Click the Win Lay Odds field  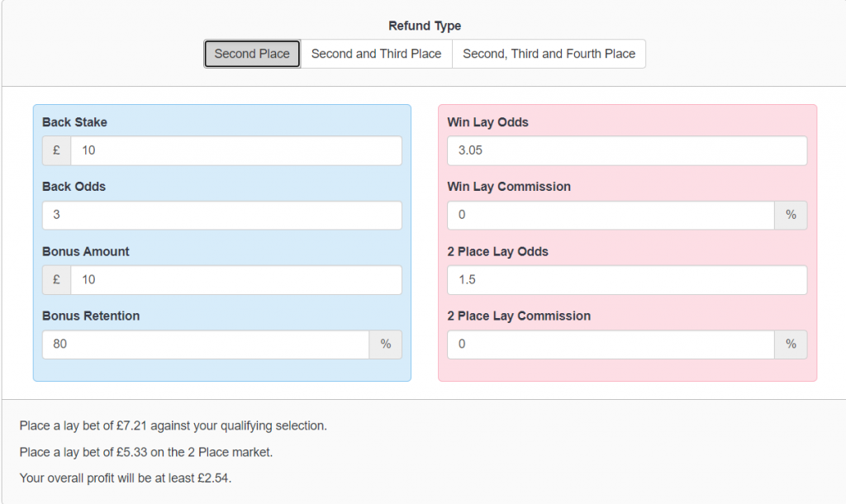(626, 150)
